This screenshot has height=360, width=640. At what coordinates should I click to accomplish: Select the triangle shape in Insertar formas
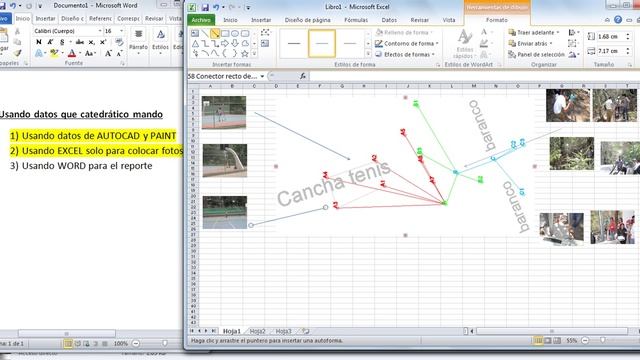click(195, 43)
